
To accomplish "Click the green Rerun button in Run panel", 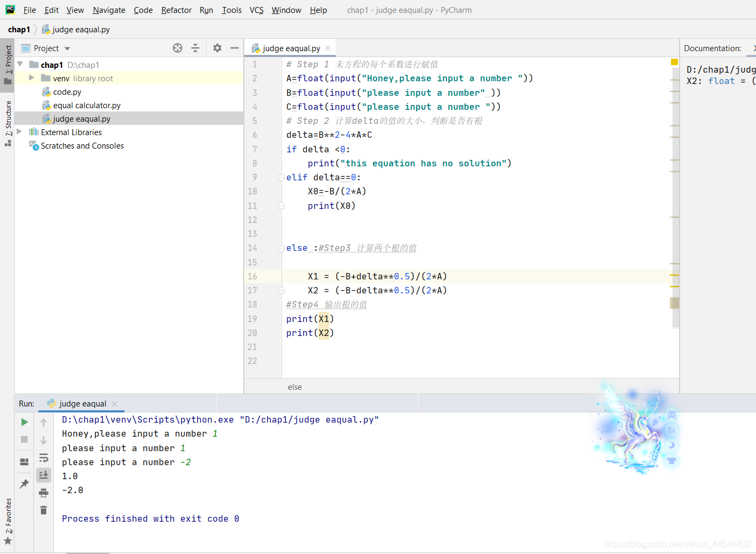I will (x=24, y=422).
